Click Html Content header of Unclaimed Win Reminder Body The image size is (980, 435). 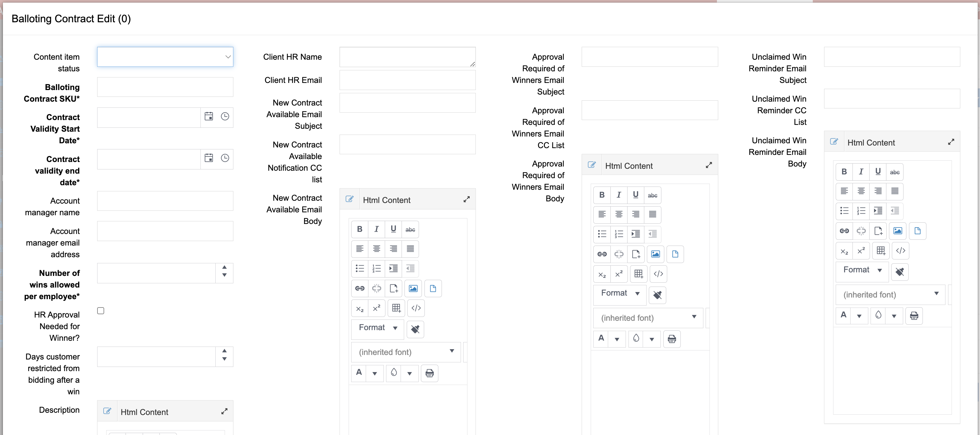point(871,143)
